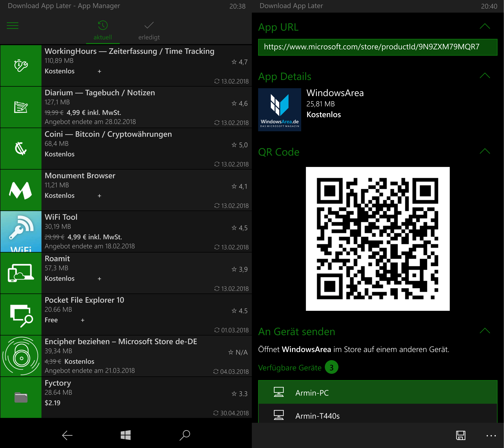Collapse the App URL section
This screenshot has width=504, height=448.
(485, 26)
